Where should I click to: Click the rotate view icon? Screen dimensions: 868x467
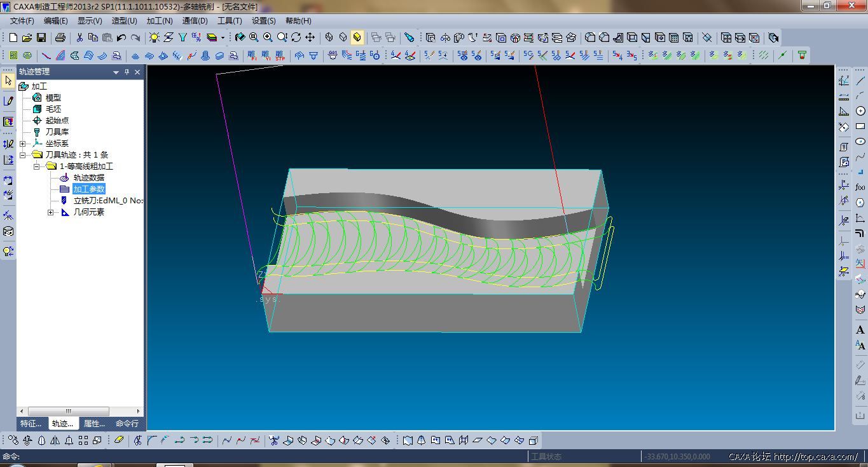(x=296, y=37)
